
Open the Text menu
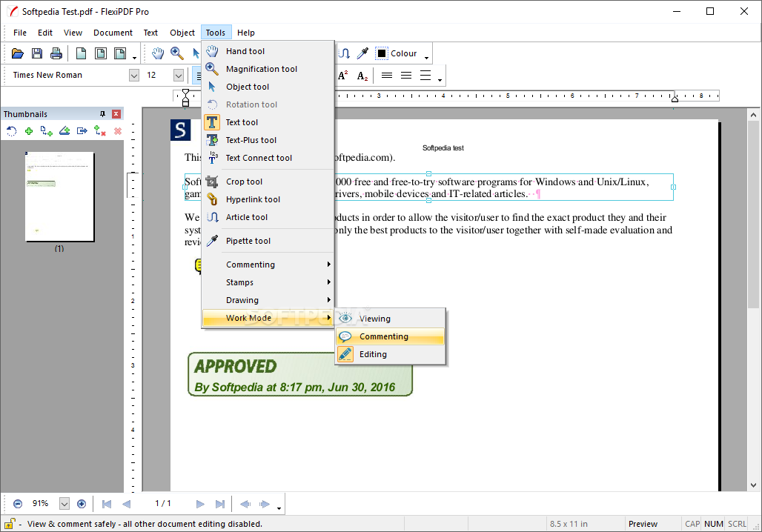click(x=150, y=33)
